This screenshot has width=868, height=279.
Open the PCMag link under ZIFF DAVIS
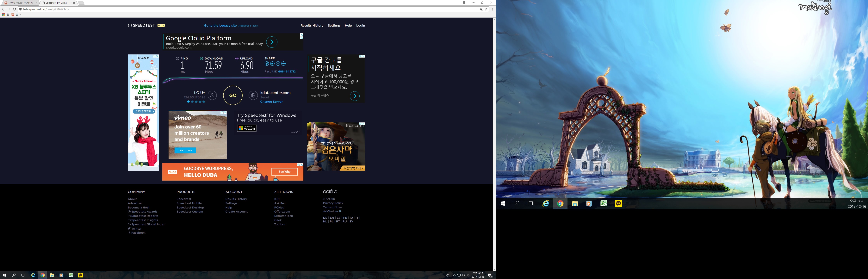(x=279, y=208)
